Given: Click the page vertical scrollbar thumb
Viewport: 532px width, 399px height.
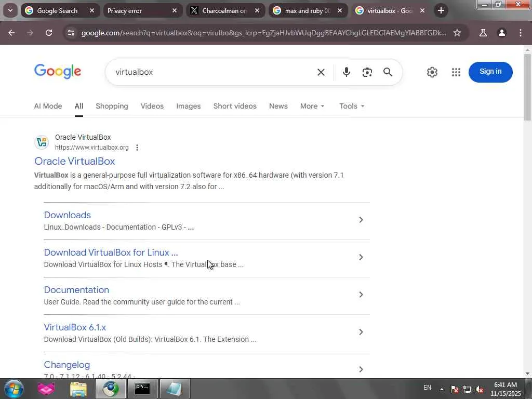Looking at the screenshot, I should (x=527, y=87).
